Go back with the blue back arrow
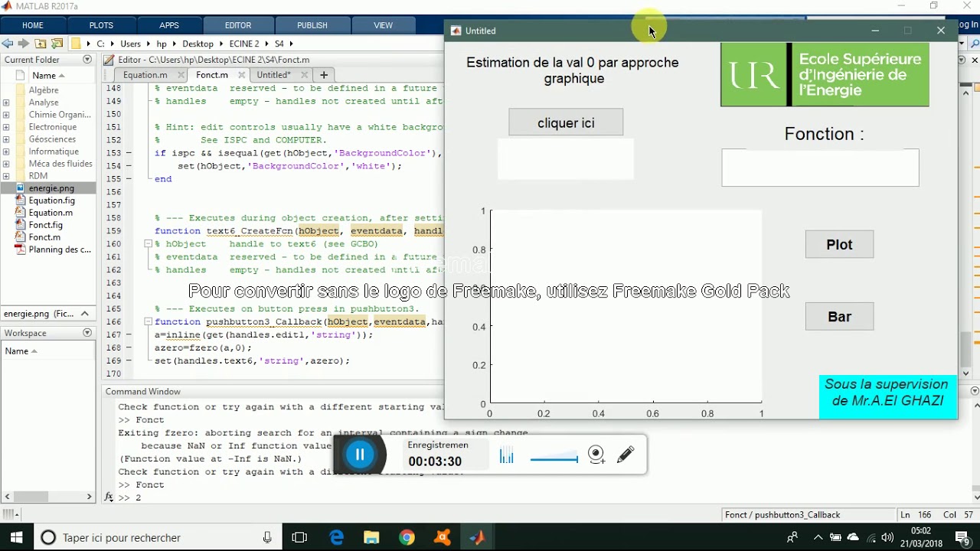 (8, 44)
